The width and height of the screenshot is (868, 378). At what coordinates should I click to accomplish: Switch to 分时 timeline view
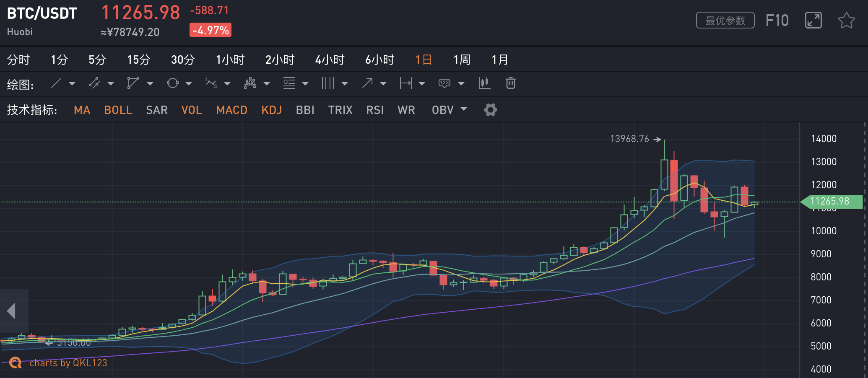pos(18,60)
